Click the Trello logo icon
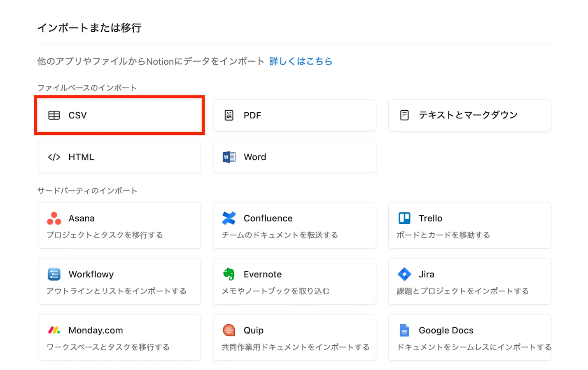Screen dimensions: 588x370 tap(404, 218)
